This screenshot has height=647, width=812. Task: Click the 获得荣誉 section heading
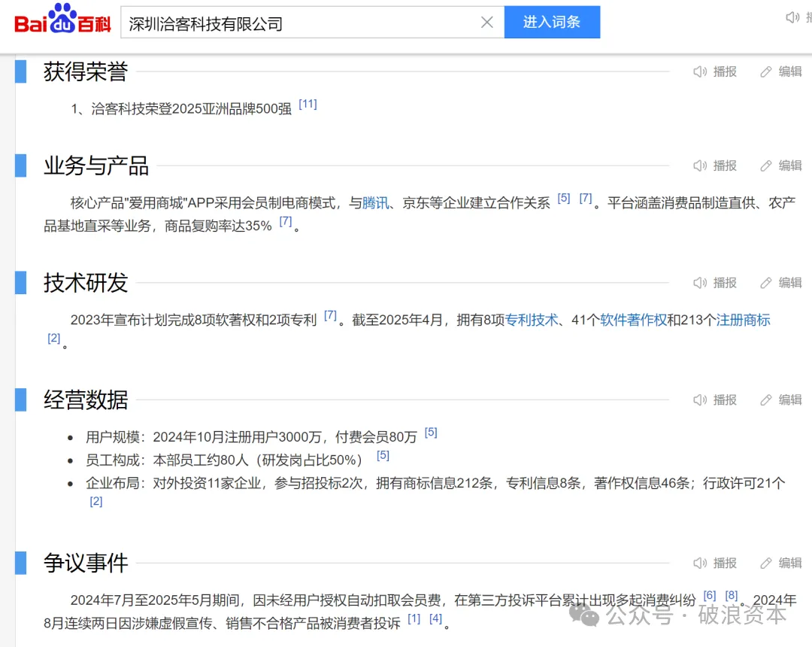coord(86,71)
